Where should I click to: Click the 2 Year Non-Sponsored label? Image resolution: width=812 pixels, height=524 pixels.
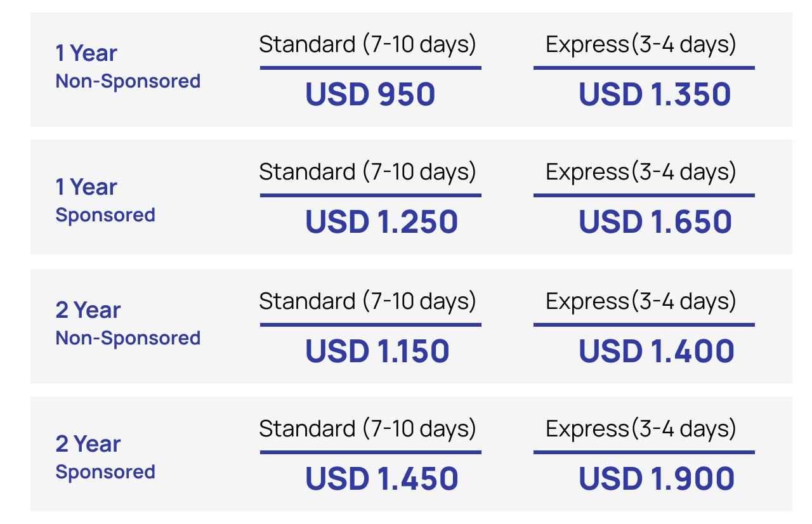[x=128, y=324]
